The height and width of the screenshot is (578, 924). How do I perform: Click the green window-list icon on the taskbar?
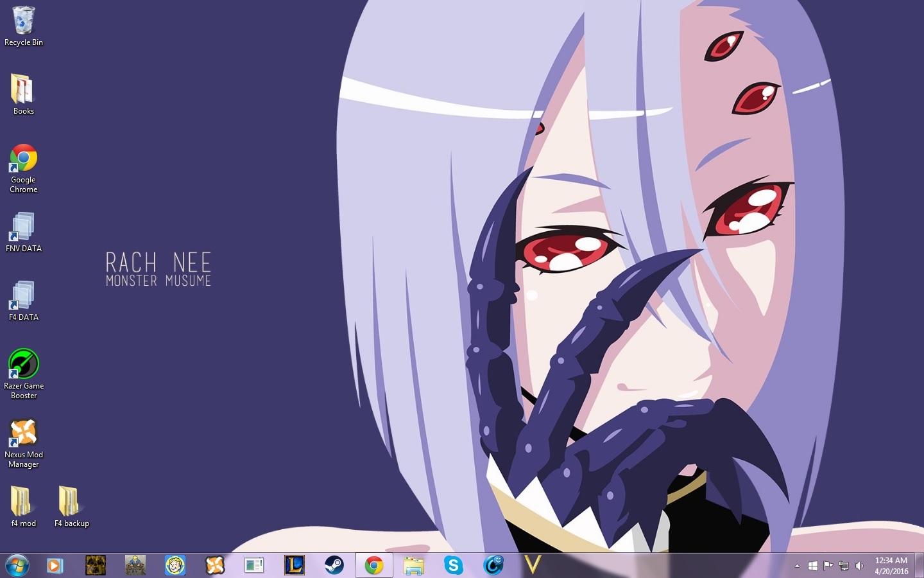[x=255, y=565]
